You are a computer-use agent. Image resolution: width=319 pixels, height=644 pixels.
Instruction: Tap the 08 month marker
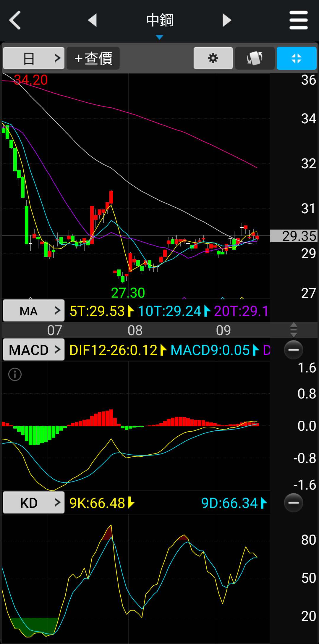pyautogui.click(x=135, y=330)
